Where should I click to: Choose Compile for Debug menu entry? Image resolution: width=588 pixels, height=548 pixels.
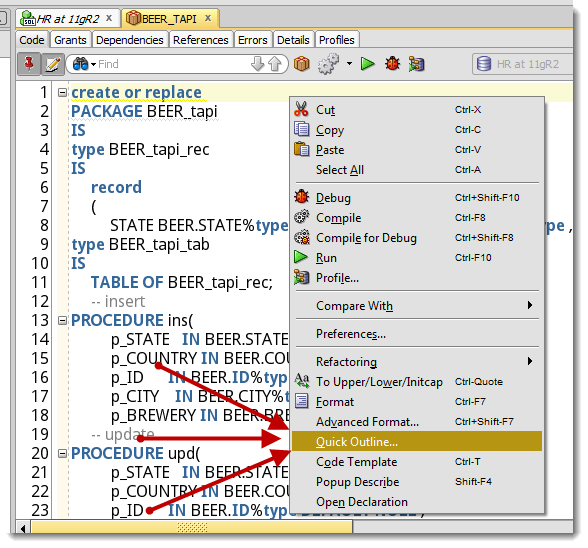click(417, 238)
